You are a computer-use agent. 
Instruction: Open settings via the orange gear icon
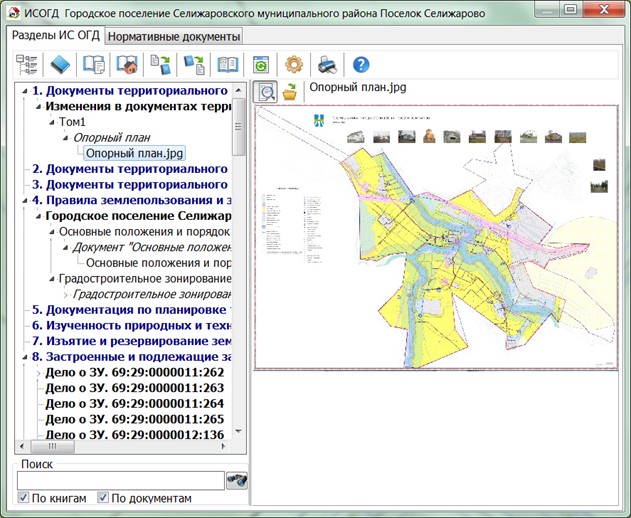tap(294, 65)
